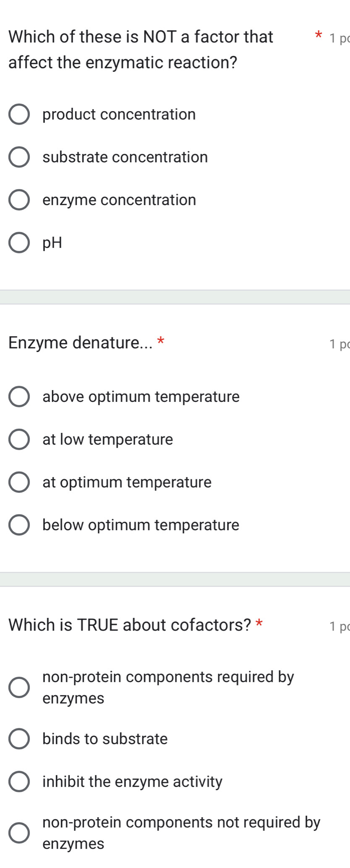Choose "pH" as the answer

(x=19, y=243)
